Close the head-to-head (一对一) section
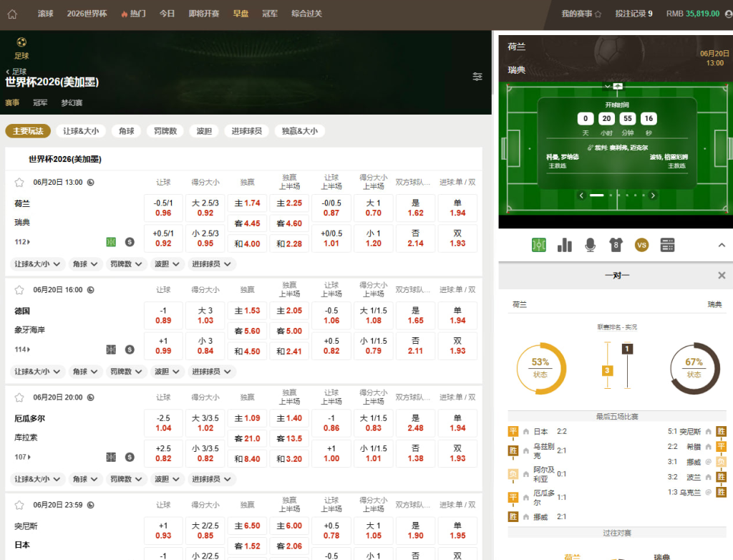 (x=722, y=276)
